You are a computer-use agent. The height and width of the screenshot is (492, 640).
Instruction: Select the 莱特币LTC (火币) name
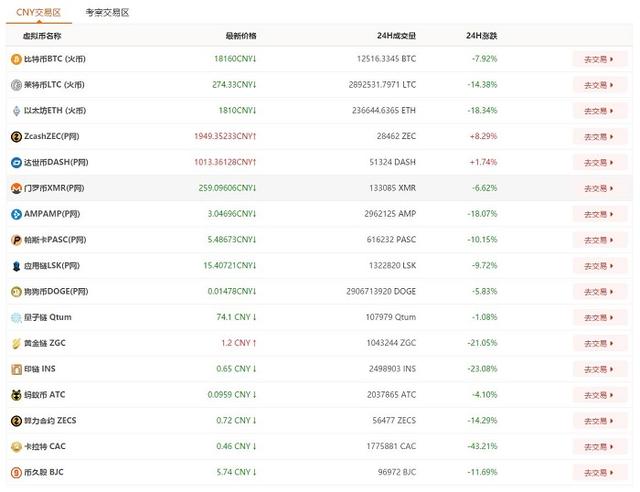[54, 85]
